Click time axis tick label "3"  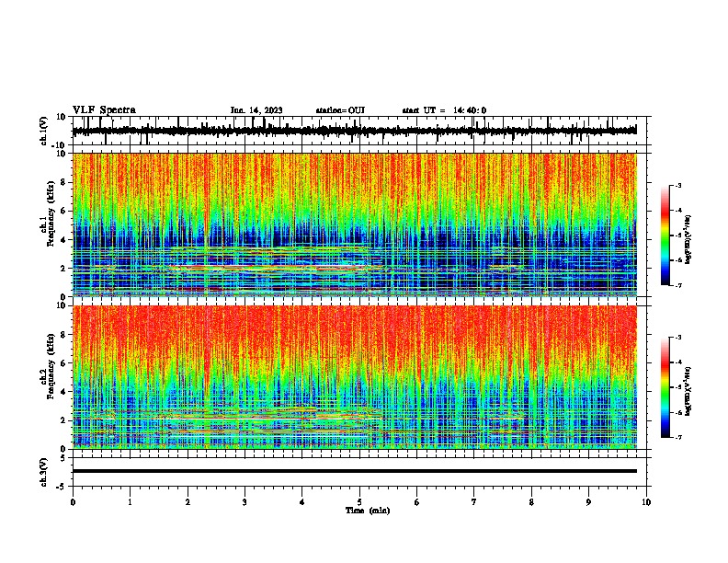coord(245,502)
